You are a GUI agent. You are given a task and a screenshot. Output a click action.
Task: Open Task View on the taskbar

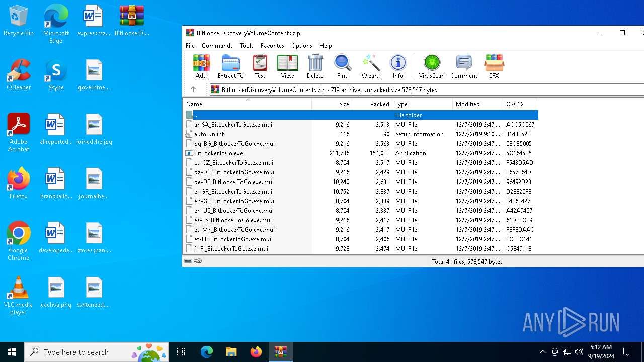point(181,352)
